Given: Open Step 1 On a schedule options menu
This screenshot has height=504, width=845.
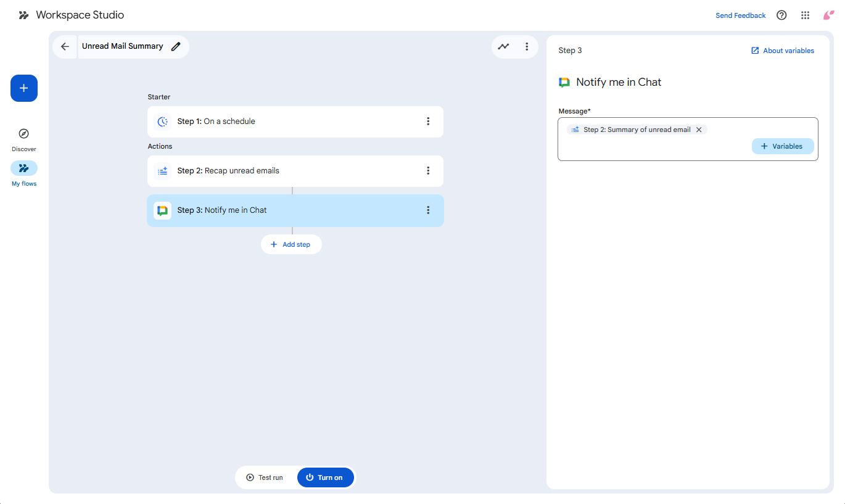Looking at the screenshot, I should [428, 122].
